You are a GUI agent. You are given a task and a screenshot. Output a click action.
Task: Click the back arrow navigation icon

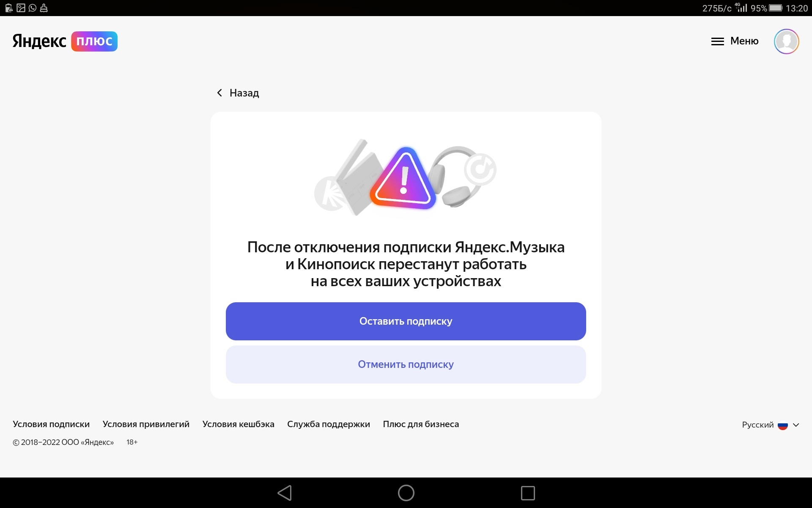218,92
